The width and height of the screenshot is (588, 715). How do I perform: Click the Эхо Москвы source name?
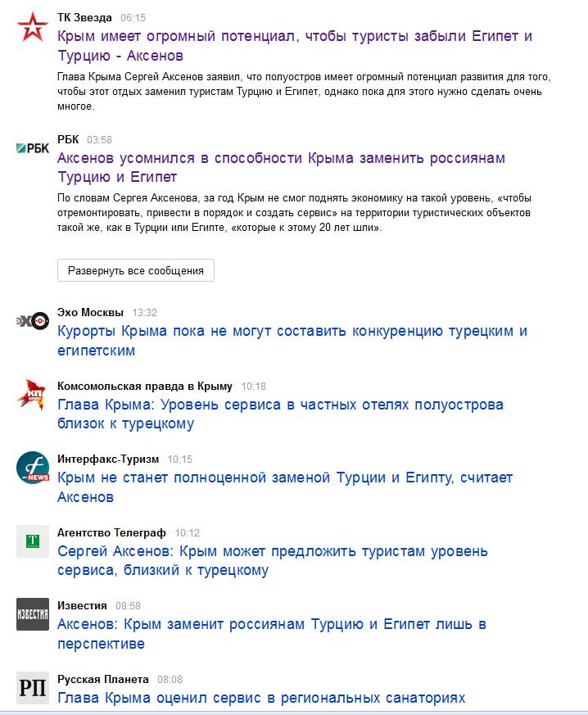pyautogui.click(x=90, y=312)
